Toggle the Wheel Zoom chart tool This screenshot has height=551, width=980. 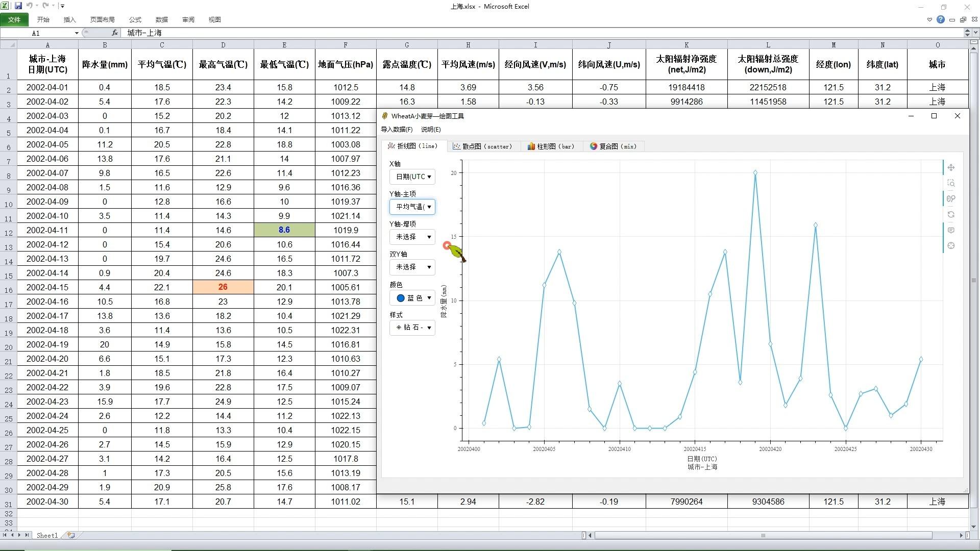click(951, 199)
